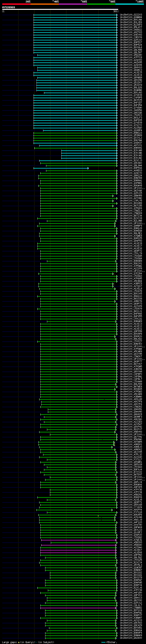Select the UniRef100_B9RAS4 label
Image resolution: width=146 pixels, height=644 pixels.
[x=131, y=630]
